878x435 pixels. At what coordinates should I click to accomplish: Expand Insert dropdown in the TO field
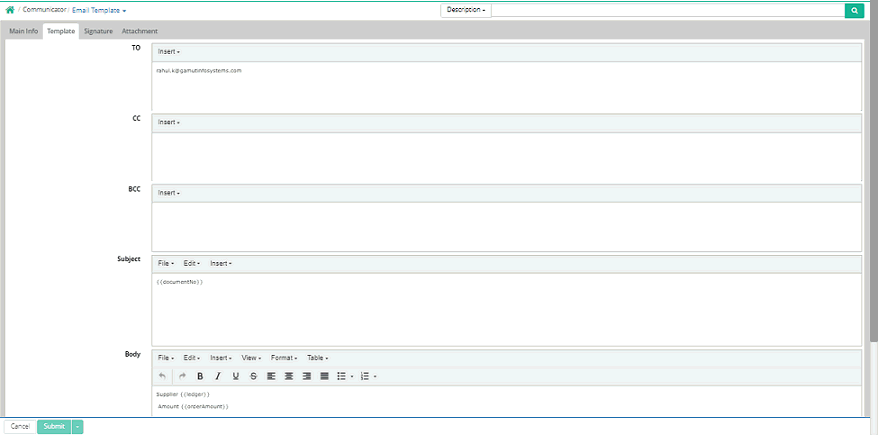pos(168,51)
